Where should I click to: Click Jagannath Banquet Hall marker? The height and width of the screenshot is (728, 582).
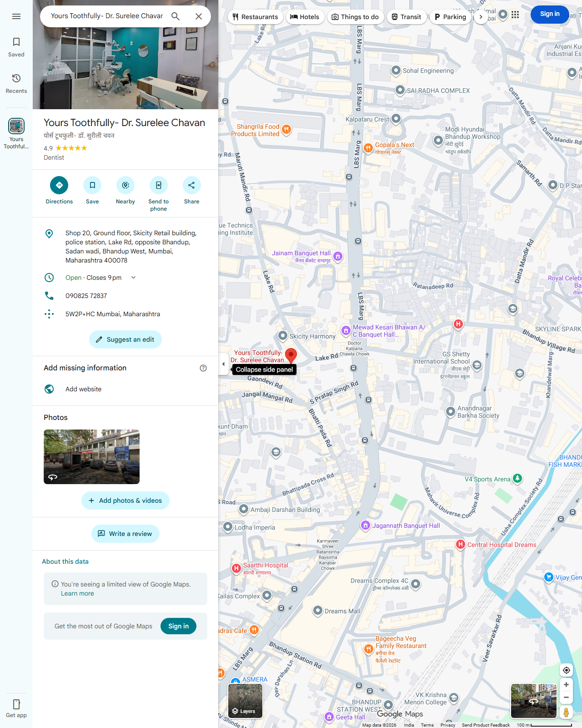[366, 526]
